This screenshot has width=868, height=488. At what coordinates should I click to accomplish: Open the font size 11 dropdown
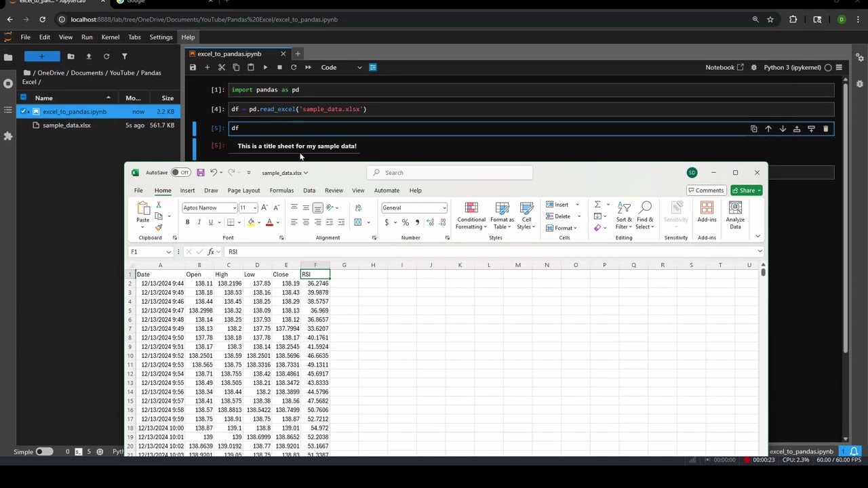255,208
